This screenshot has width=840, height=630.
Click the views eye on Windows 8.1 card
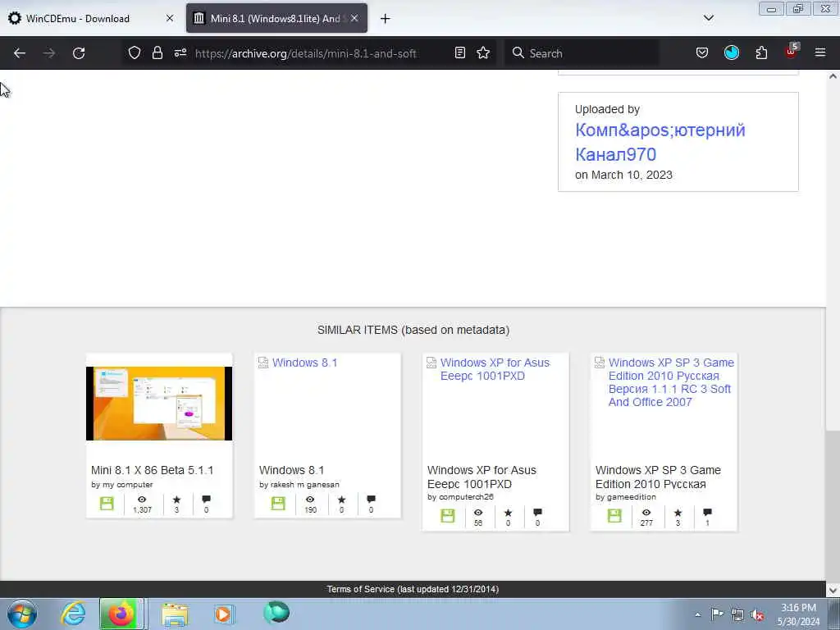310,500
